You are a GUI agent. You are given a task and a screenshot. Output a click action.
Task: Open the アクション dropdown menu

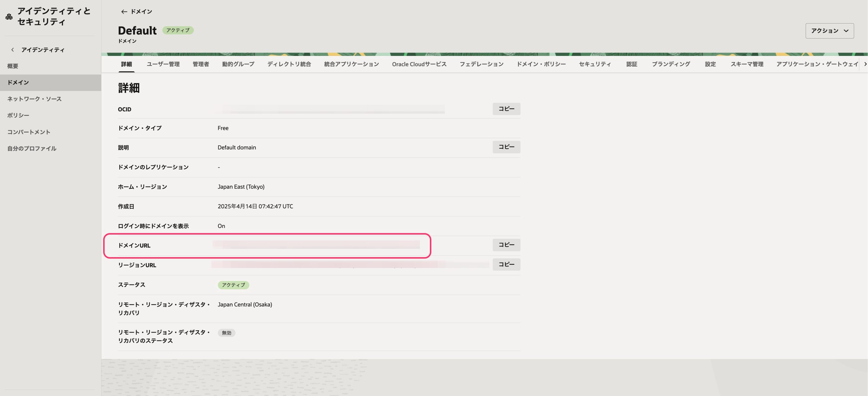tap(829, 31)
